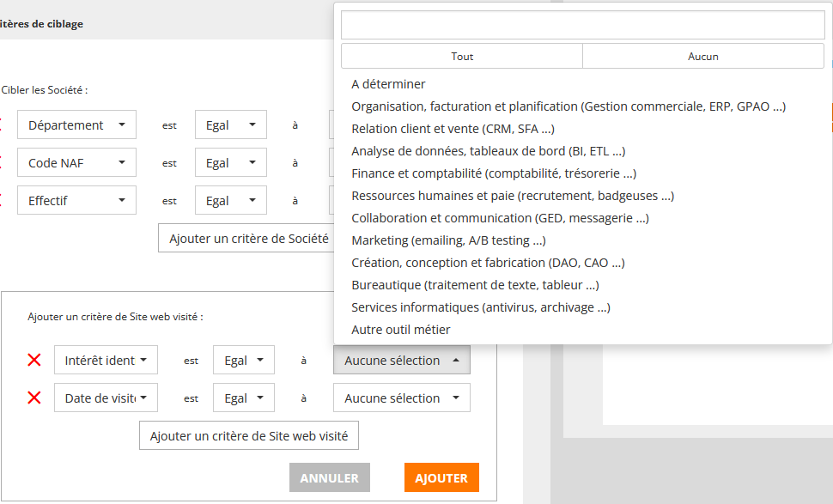This screenshot has width=833, height=504.
Task: Expand the Effectif field dropdown
Action: coord(76,201)
